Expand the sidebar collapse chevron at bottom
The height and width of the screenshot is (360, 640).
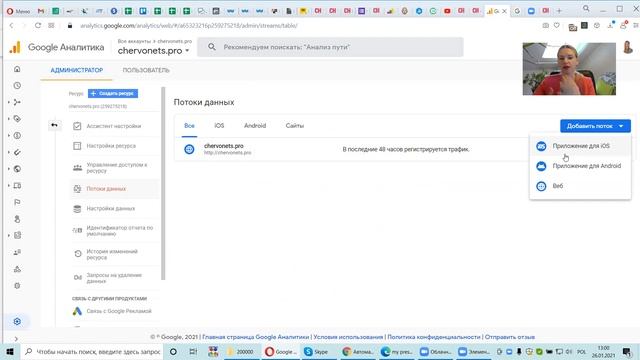pyautogui.click(x=16, y=339)
